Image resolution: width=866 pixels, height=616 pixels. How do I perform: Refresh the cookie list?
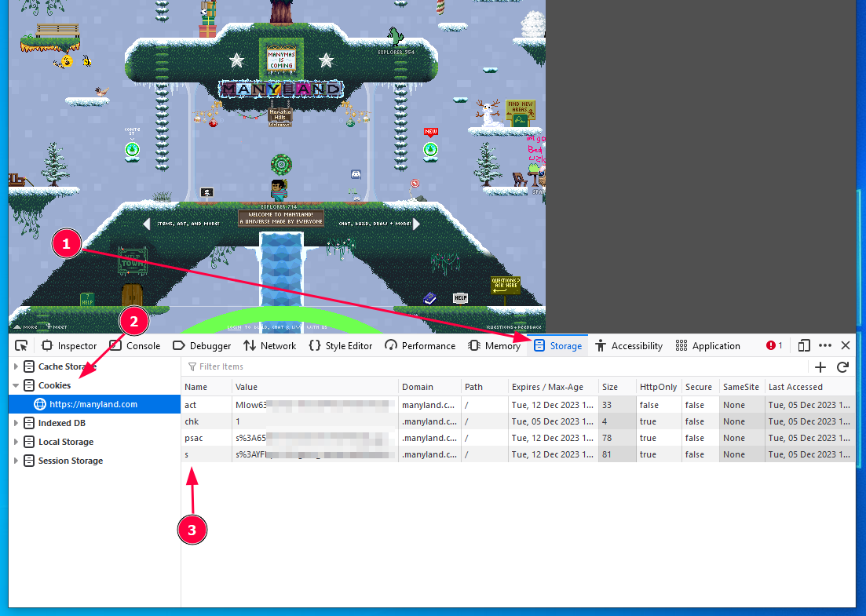click(842, 366)
